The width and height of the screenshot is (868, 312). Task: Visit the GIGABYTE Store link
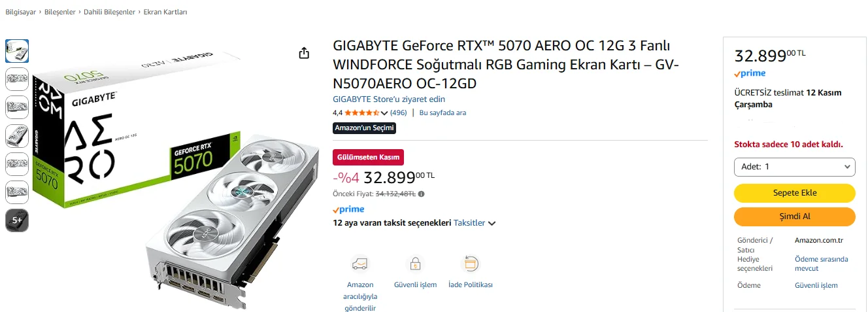point(389,99)
